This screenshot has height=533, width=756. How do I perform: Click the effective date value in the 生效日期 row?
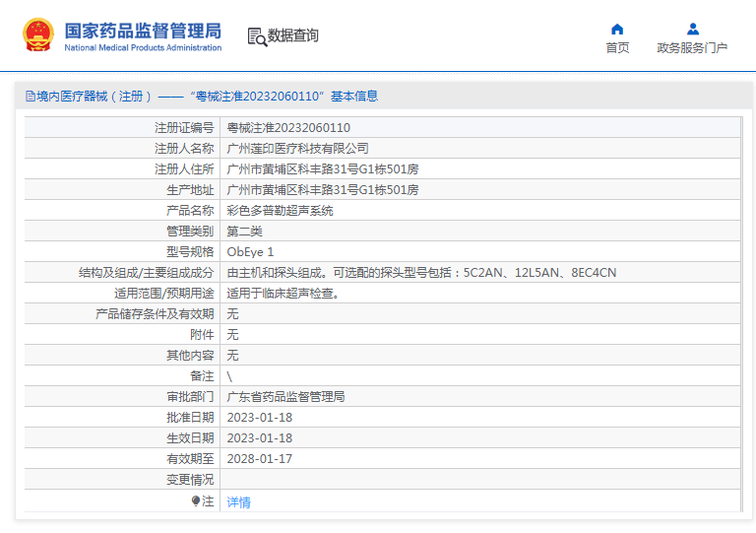point(260,438)
